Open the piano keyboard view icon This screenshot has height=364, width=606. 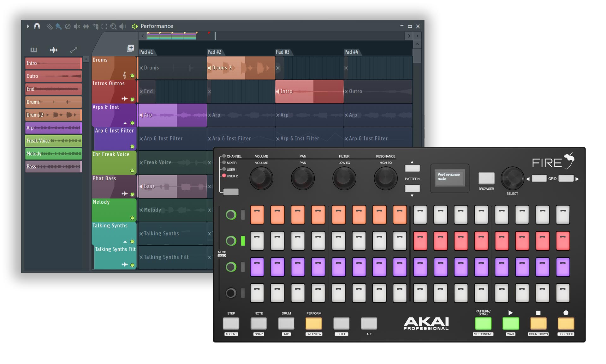click(34, 50)
